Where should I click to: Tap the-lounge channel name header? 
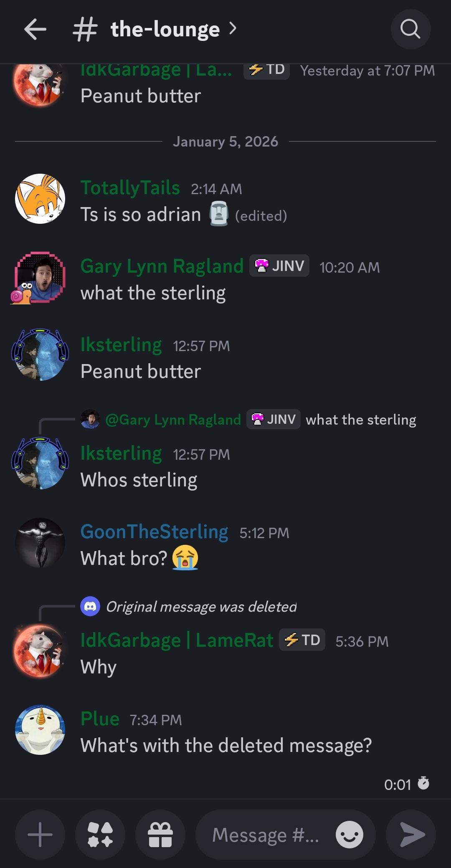click(x=165, y=29)
